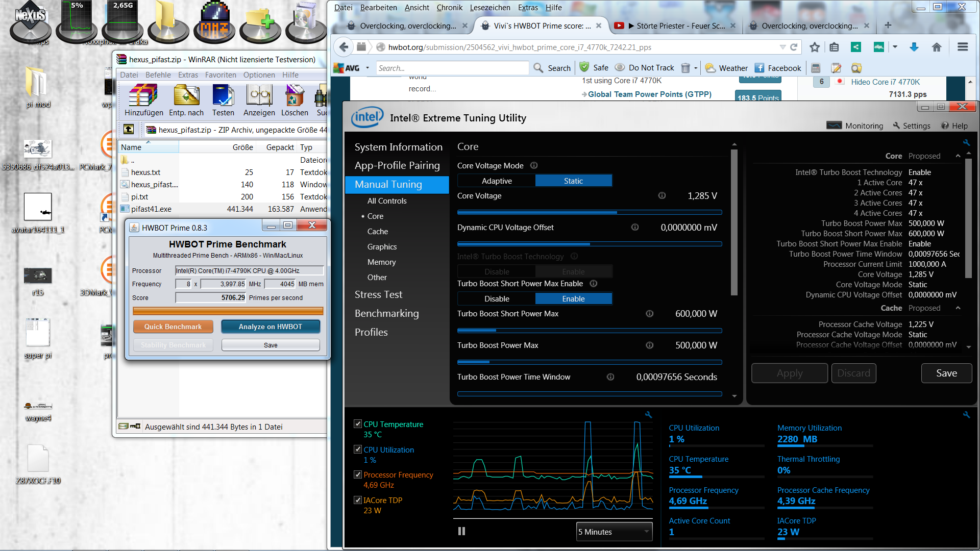The image size is (980, 551).
Task: Open URL bar history dropdown arrow
Action: tap(782, 47)
